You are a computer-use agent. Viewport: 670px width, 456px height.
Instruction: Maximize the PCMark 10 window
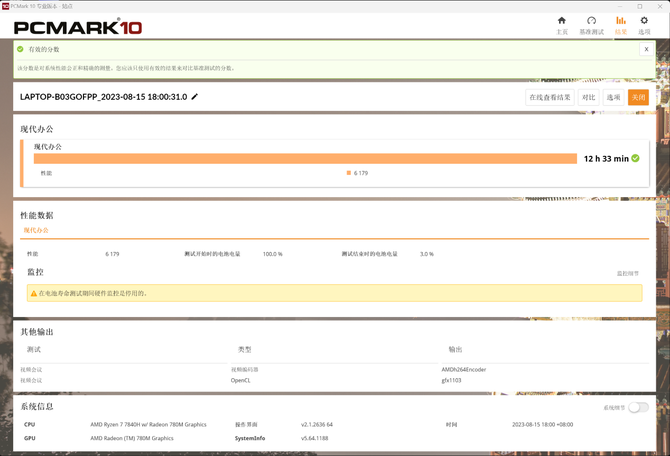click(640, 6)
